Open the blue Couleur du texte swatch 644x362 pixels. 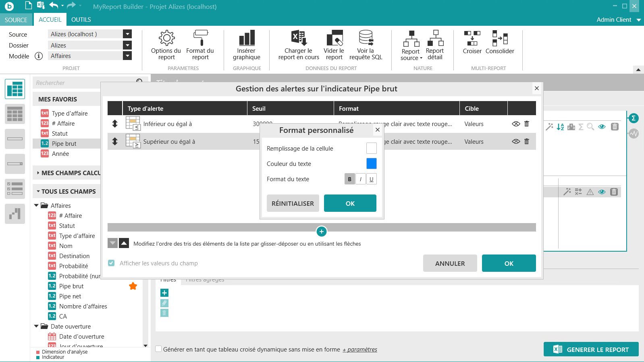(371, 163)
